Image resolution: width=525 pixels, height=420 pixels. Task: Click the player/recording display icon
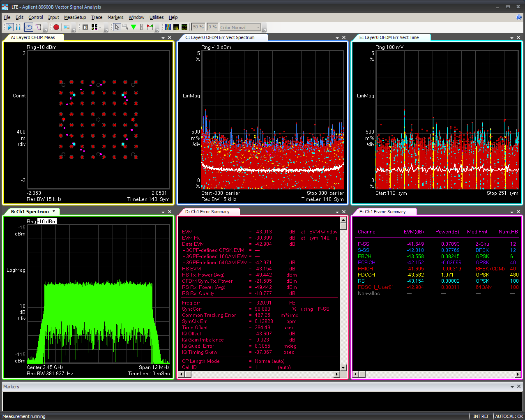67,27
